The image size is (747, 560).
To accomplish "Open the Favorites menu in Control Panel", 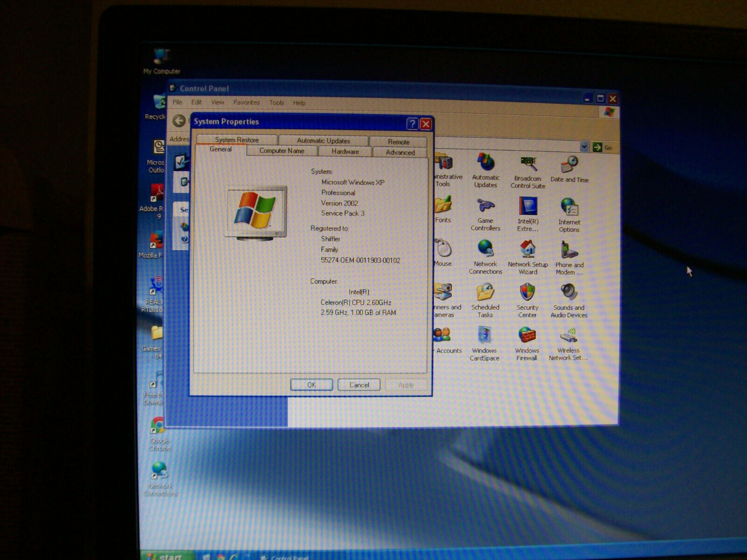I will 247,103.
